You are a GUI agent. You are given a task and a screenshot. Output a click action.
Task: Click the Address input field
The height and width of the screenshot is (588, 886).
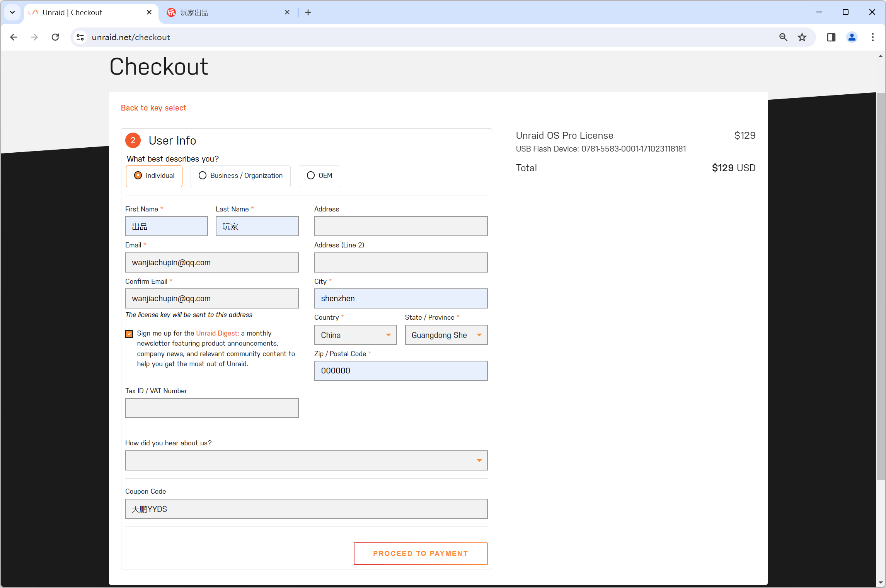pos(401,226)
